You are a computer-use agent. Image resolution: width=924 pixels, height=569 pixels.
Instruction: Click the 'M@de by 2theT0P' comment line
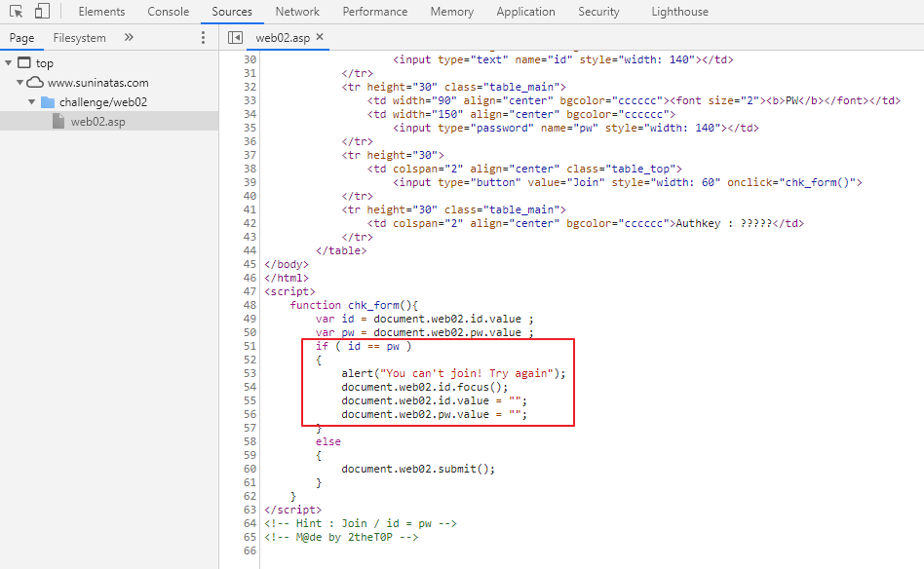pyautogui.click(x=341, y=537)
